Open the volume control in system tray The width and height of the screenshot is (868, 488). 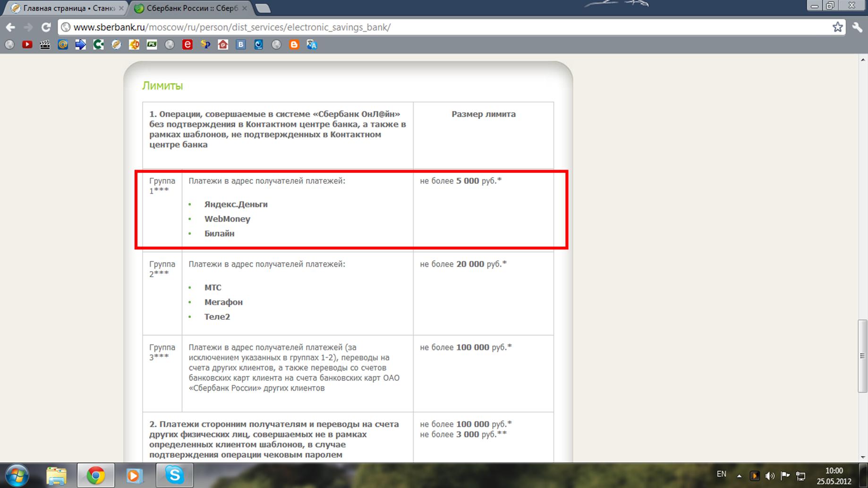tap(770, 476)
